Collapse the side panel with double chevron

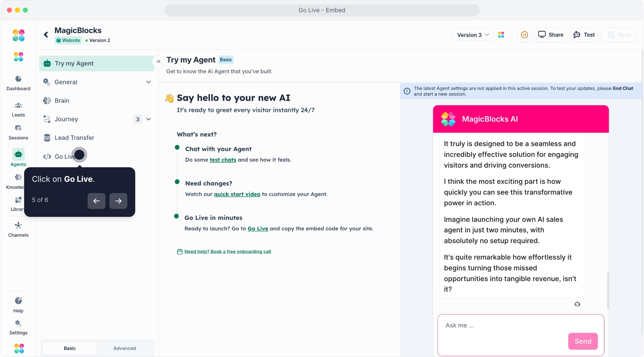pyautogui.click(x=159, y=61)
